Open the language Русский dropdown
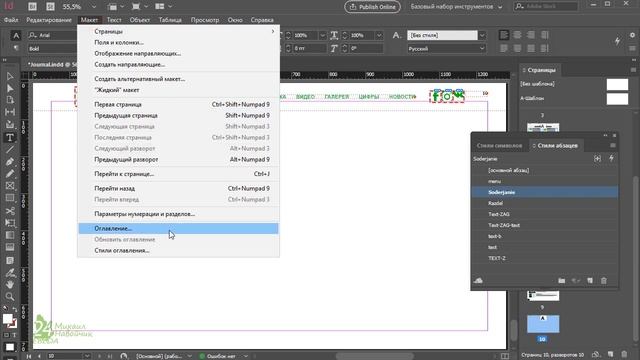Screen dimensions: 640x360 [482, 48]
